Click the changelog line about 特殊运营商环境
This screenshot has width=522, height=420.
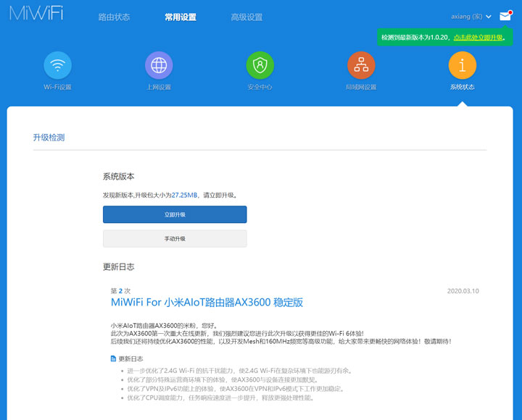click(223, 379)
